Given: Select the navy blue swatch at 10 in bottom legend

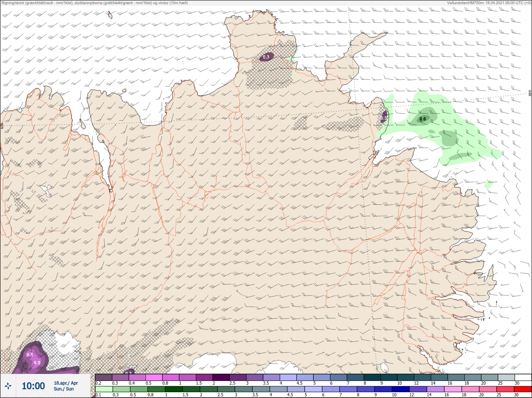Looking at the screenshot, I should (401, 389).
